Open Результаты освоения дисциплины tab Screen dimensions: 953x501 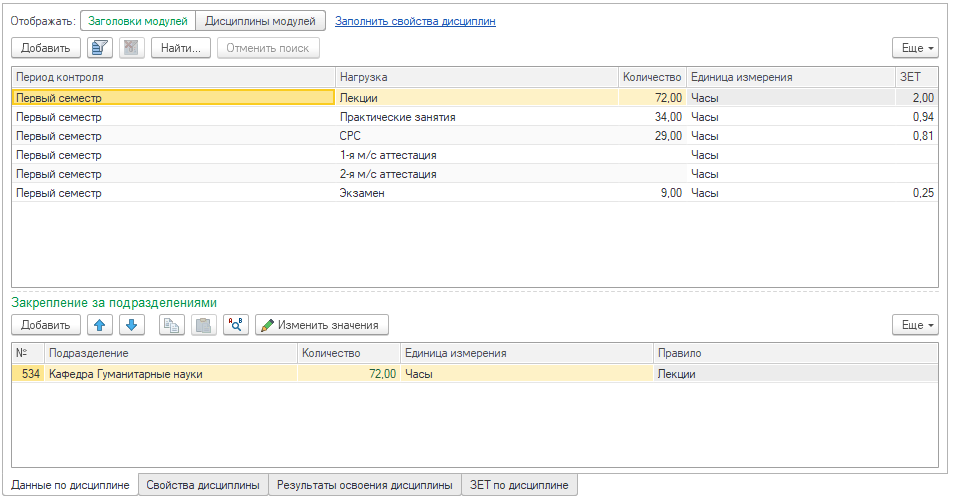point(365,485)
